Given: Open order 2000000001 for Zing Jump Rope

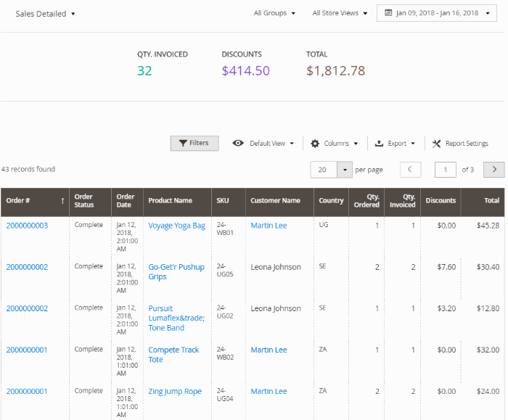Looking at the screenshot, I should click(x=27, y=392).
